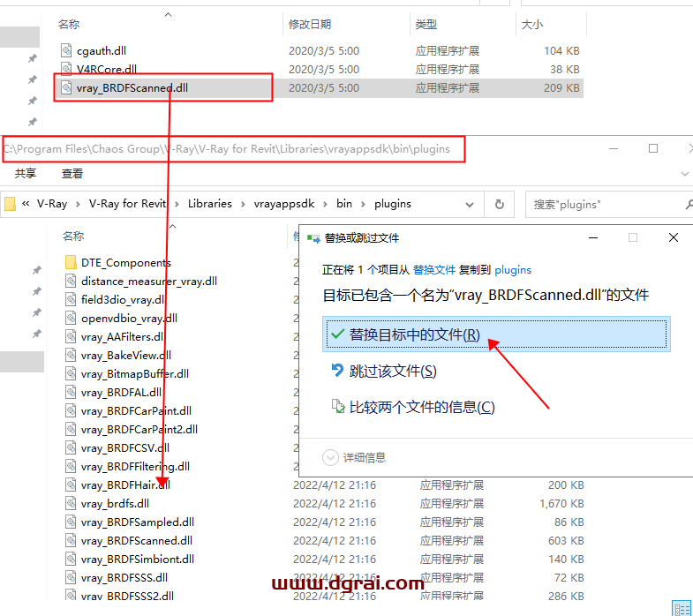
Task: Click the cgauth.dll file icon
Action: (x=66, y=51)
